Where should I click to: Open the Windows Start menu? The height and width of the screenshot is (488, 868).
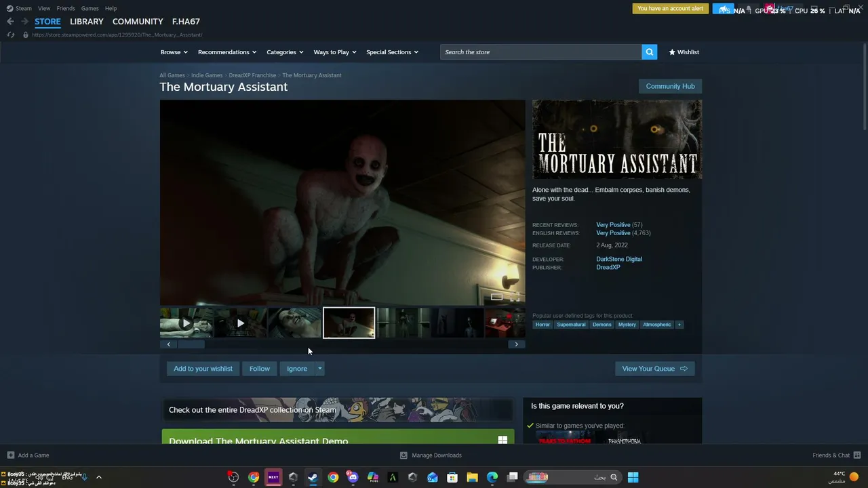click(x=633, y=477)
